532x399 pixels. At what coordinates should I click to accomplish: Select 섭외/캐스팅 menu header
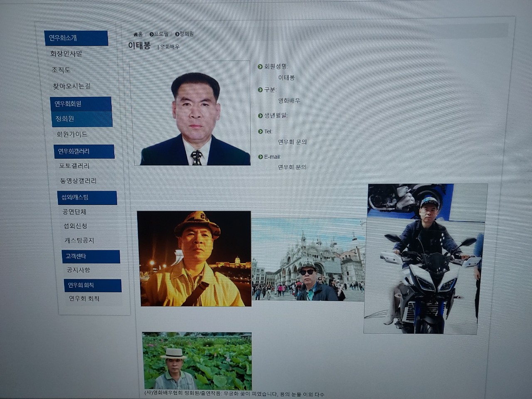87,197
